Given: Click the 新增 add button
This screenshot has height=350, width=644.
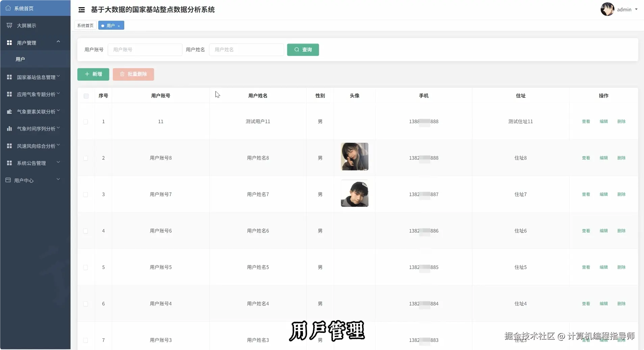Looking at the screenshot, I should pos(93,74).
